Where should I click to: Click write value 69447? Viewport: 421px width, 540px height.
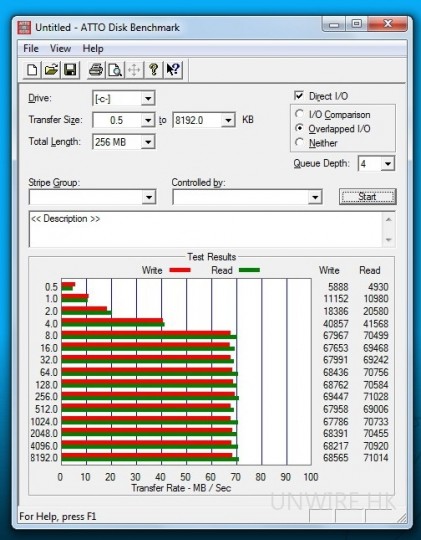336,396
